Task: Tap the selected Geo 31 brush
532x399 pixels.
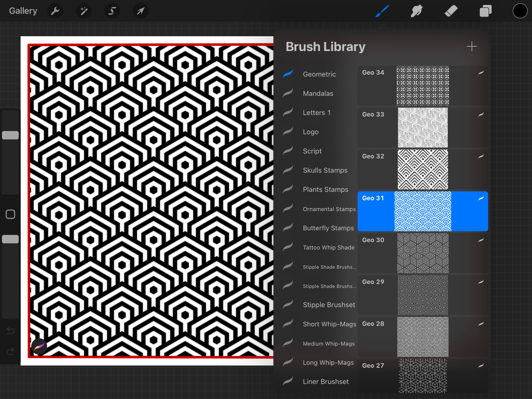Action: tap(423, 211)
